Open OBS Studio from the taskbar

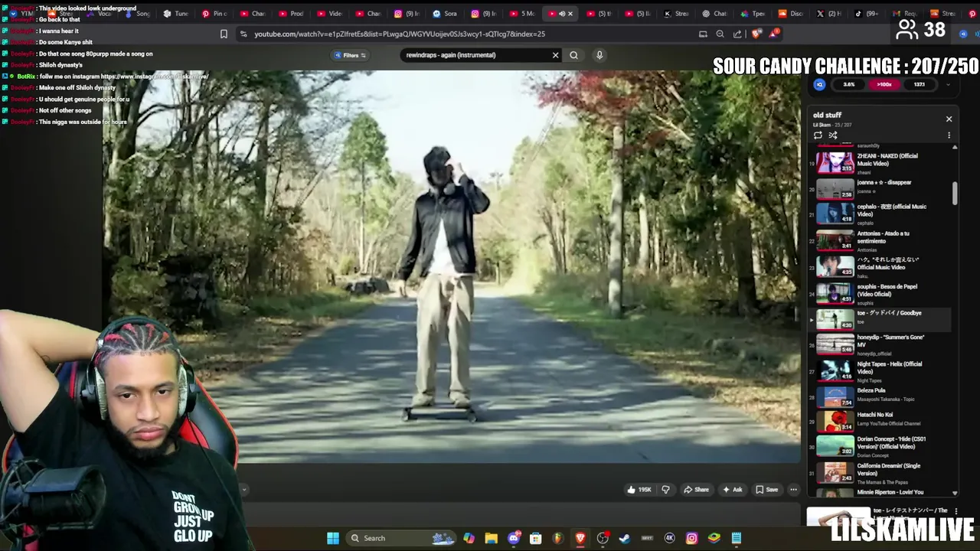(603, 538)
